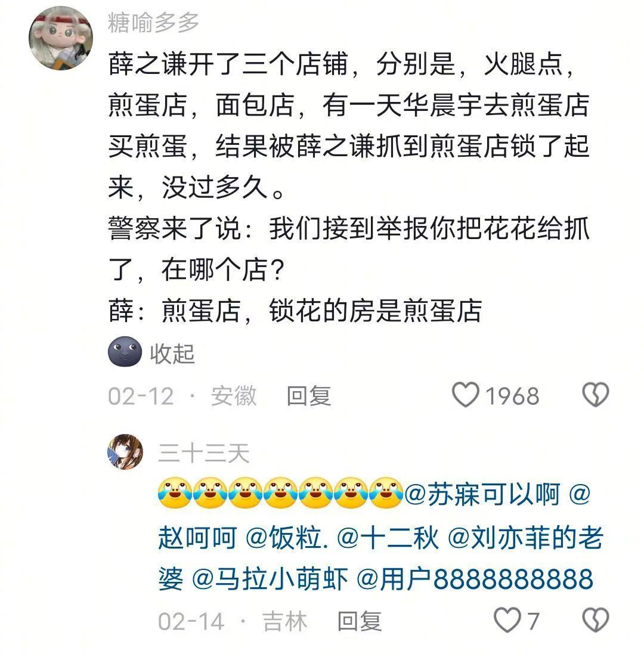Reply to the 糖喻多多 comment

click(309, 396)
